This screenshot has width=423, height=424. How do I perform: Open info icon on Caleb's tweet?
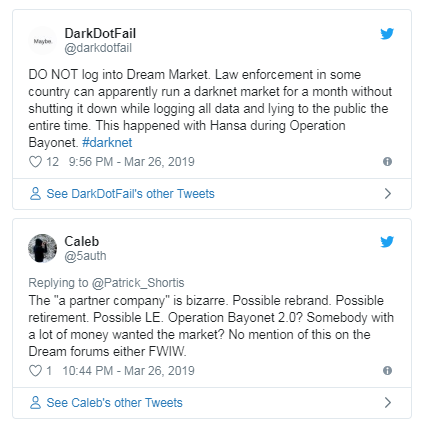(387, 371)
